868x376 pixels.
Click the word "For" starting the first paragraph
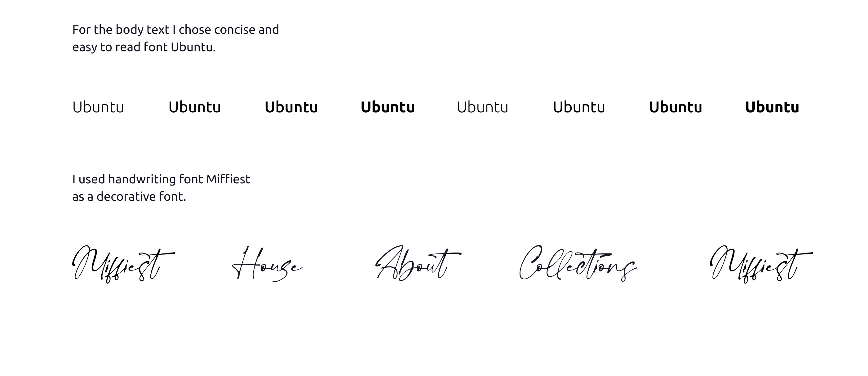click(x=81, y=30)
